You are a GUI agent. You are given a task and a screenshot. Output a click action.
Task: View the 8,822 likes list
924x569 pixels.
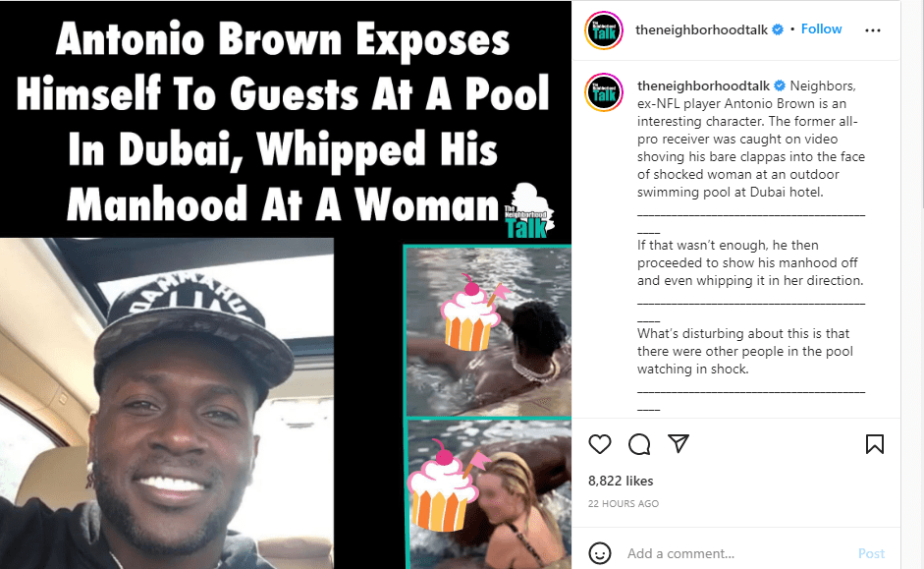pos(621,481)
